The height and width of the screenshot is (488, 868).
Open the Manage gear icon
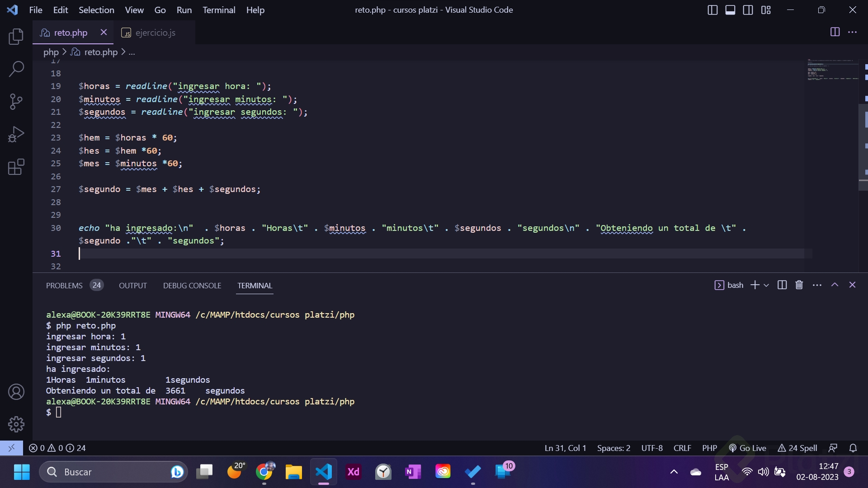point(16,424)
